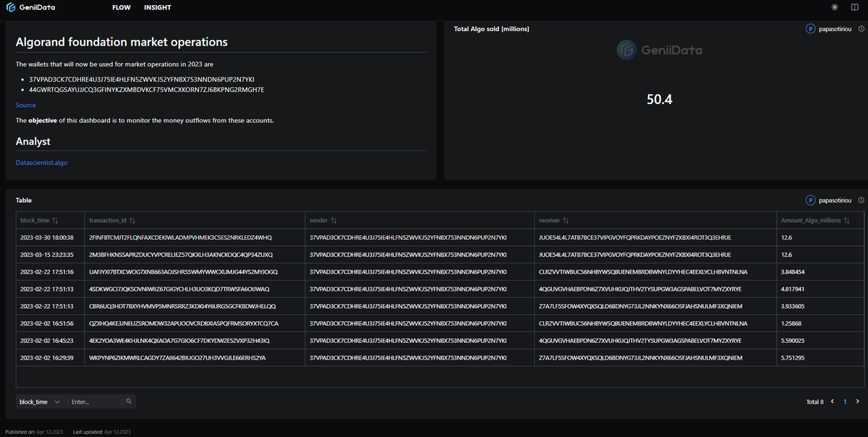
Task: Click receiver CLRZVVTIWBUC in the 17:51:16 row
Action: [643, 272]
